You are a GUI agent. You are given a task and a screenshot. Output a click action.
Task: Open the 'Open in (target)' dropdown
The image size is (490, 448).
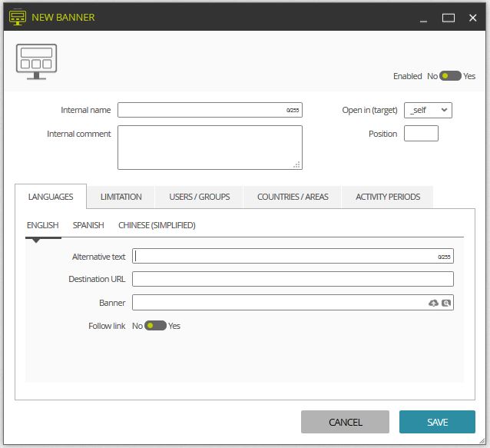pos(428,110)
